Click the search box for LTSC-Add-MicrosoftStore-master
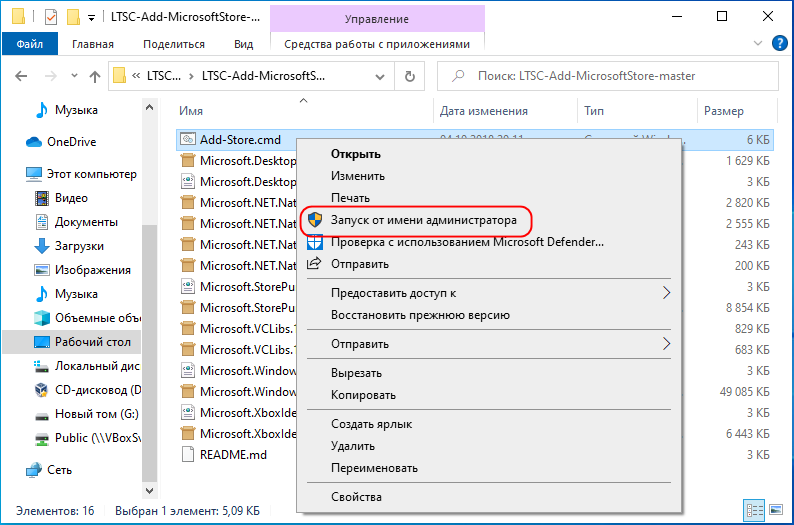The height and width of the screenshot is (525, 794). pos(608,76)
